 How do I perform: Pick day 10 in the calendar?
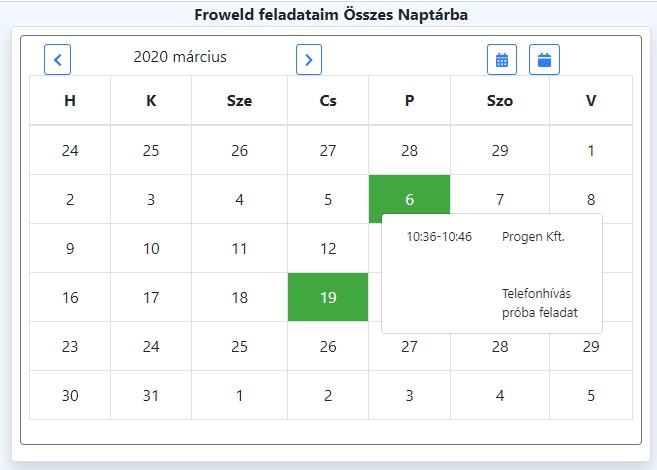(151, 248)
